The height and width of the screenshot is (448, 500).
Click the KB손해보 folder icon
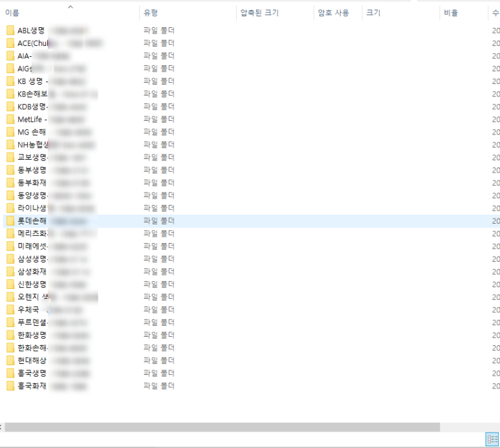coord(10,94)
